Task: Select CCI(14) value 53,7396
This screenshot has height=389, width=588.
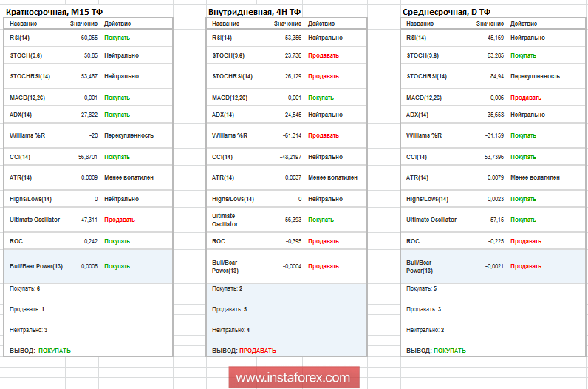Action: [494, 157]
